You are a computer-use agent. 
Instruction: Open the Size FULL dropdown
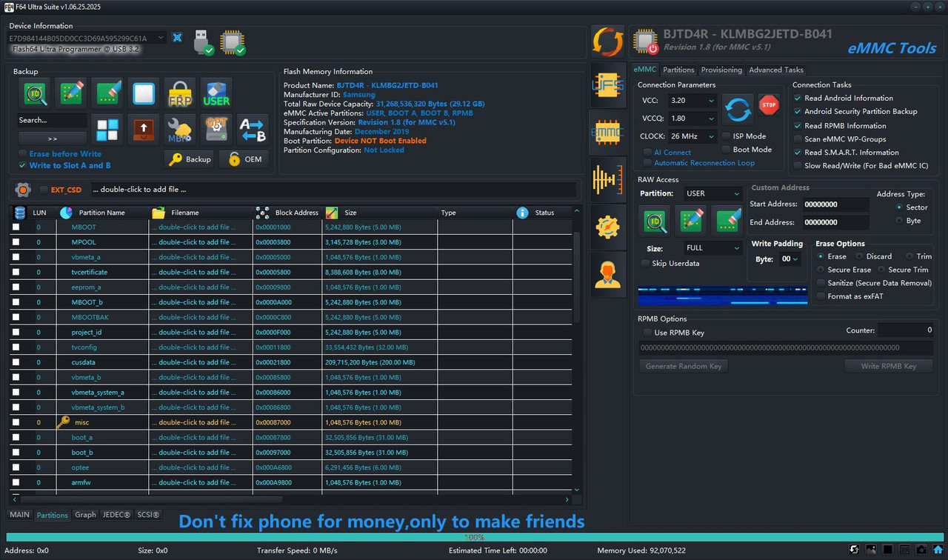tap(712, 248)
